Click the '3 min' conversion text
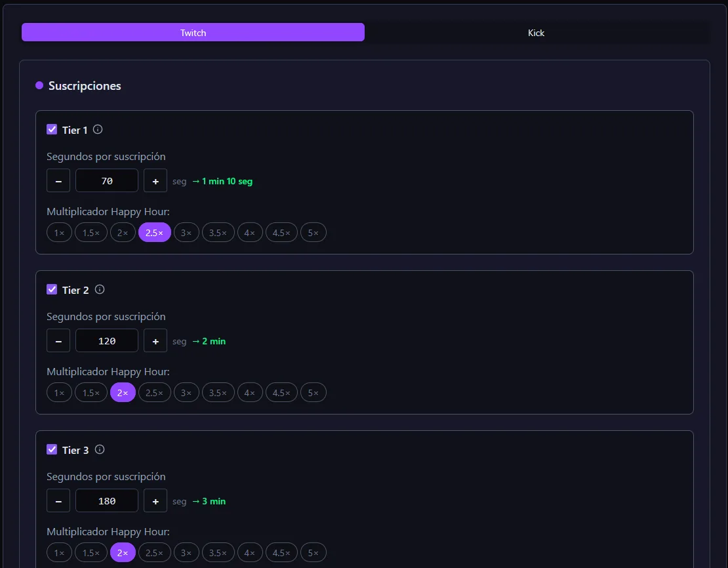Screen dimensions: 728x568 [x=214, y=501]
